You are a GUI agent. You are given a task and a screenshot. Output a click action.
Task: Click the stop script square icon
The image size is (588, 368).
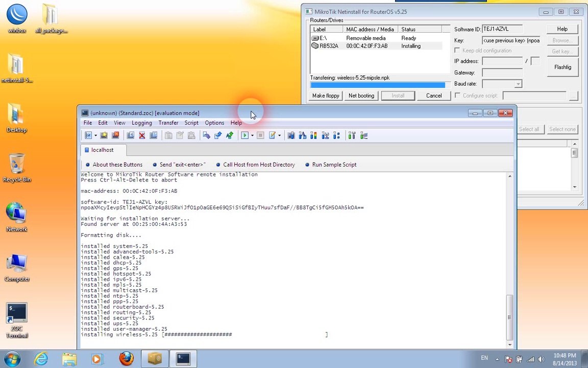pyautogui.click(x=261, y=135)
